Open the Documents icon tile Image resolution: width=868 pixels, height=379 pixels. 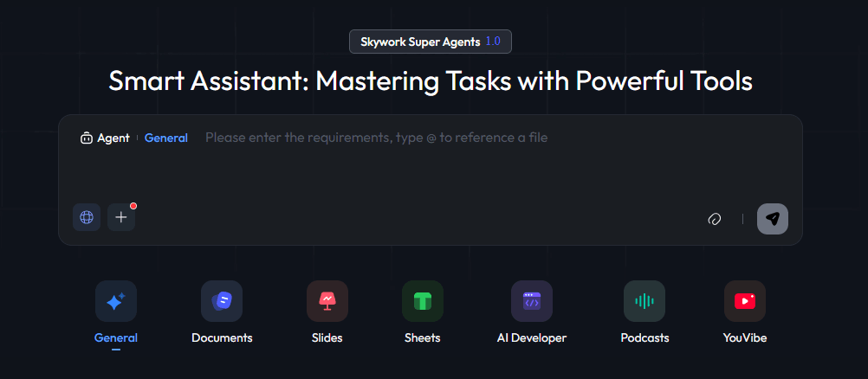pos(222,301)
